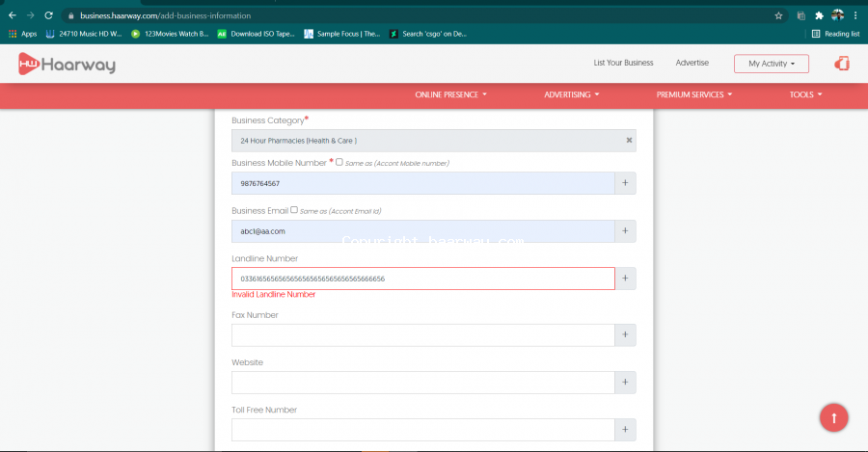The image size is (868, 452).
Task: Clear the Business Category selection with X
Action: pyautogui.click(x=629, y=141)
